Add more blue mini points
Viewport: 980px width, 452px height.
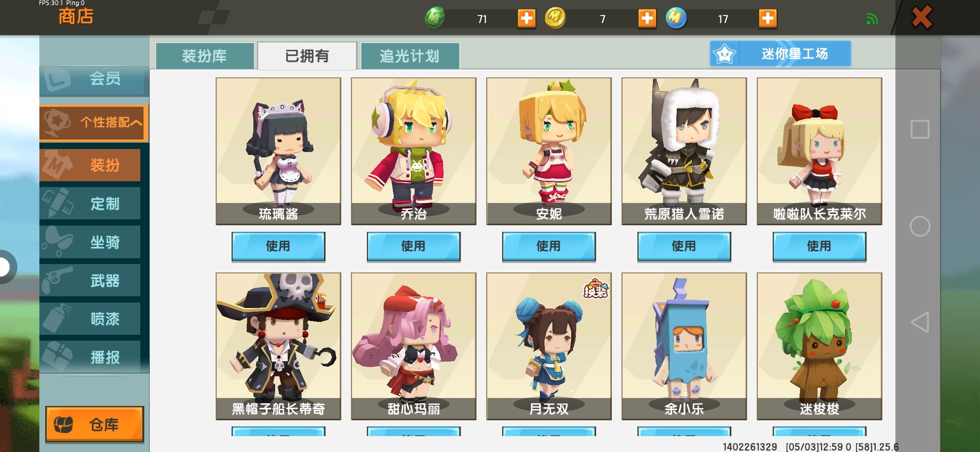pyautogui.click(x=768, y=18)
